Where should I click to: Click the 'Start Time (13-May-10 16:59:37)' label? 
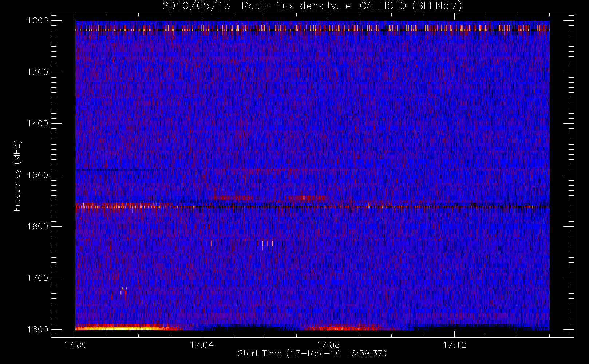[x=312, y=353]
